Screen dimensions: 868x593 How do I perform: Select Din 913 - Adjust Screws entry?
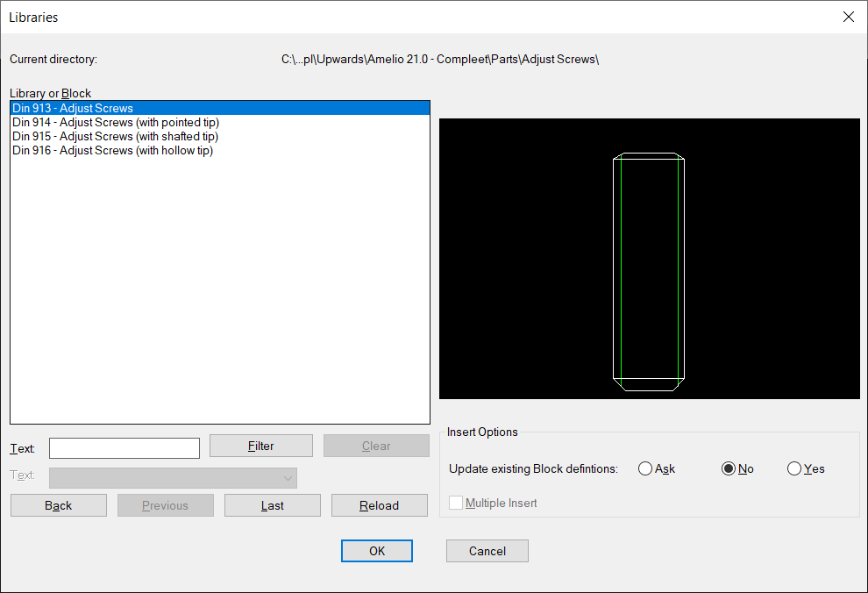click(220, 108)
